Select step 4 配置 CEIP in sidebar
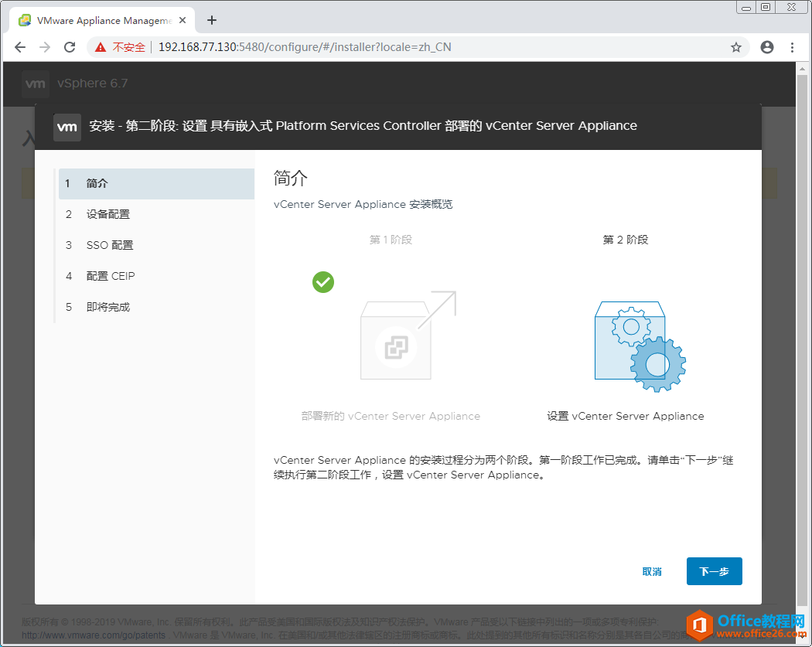The height and width of the screenshot is (647, 812). tap(156, 276)
